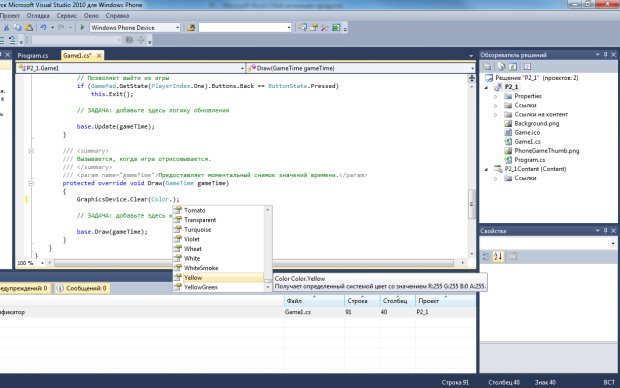Click the green-screen icon after the Toolbox icon
This screenshot has width=620, height=388.
point(336,28)
